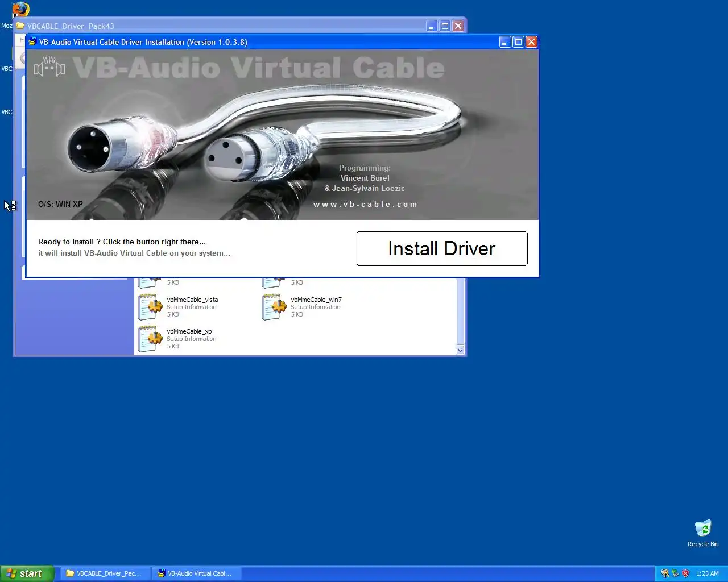Viewport: 728px width, 582px height.
Task: Click the vbMmeCable_win7 file name
Action: pyautogui.click(x=316, y=300)
